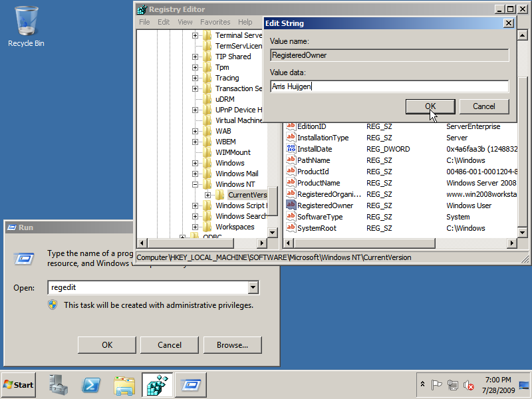Viewport: 532px width, 399px height.
Task: Cancel the Edit String dialog
Action: (484, 106)
